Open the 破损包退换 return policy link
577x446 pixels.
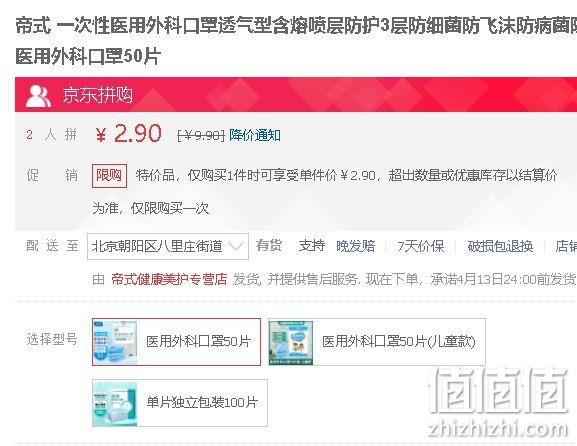(500, 246)
